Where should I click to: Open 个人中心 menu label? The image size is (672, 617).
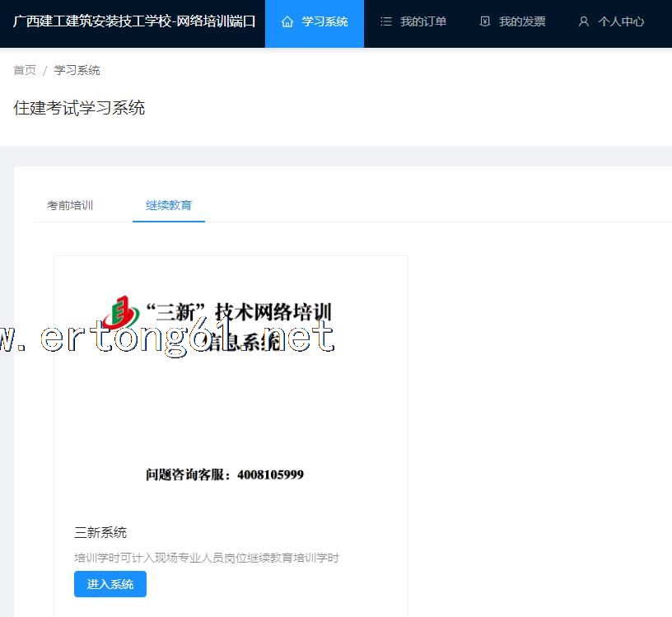pos(621,22)
